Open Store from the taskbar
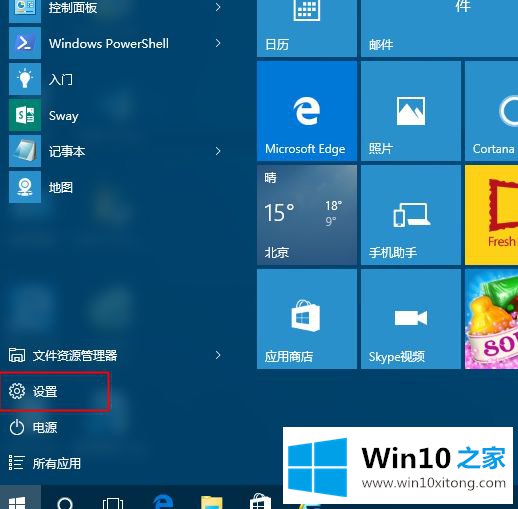Image resolution: width=518 pixels, height=509 pixels. (260, 501)
